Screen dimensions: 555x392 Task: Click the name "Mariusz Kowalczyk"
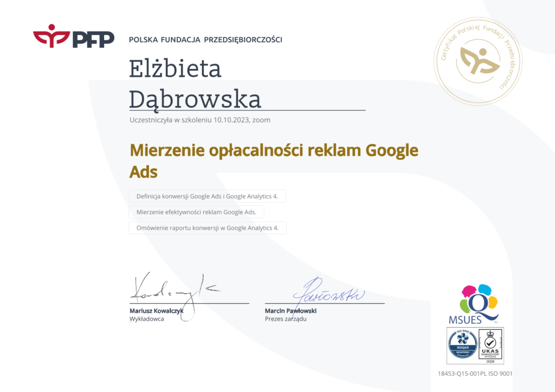157,311
